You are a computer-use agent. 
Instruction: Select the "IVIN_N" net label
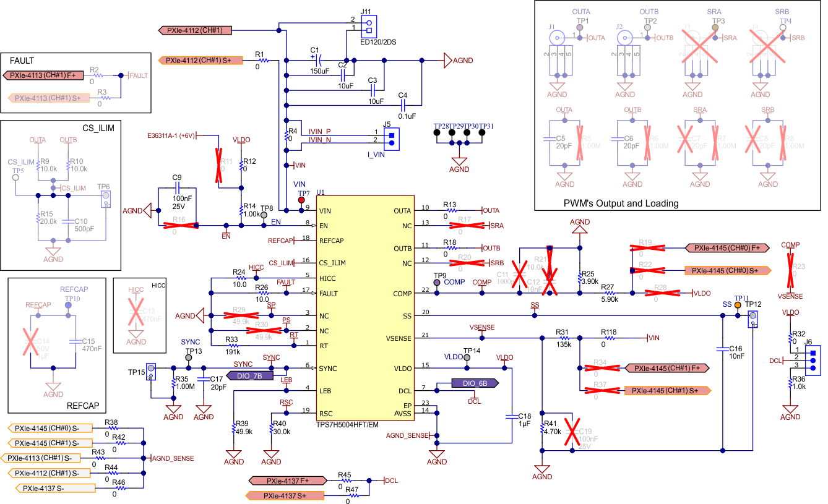(x=320, y=140)
